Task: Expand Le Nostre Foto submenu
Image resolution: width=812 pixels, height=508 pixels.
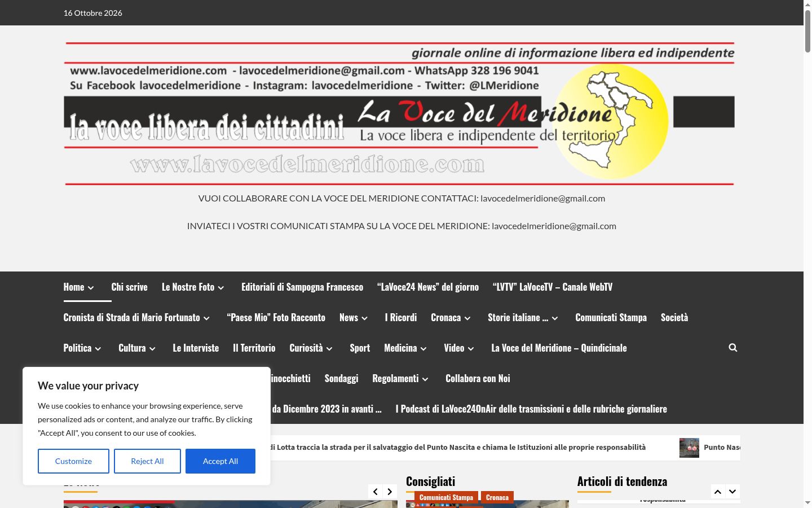Action: click(x=221, y=288)
